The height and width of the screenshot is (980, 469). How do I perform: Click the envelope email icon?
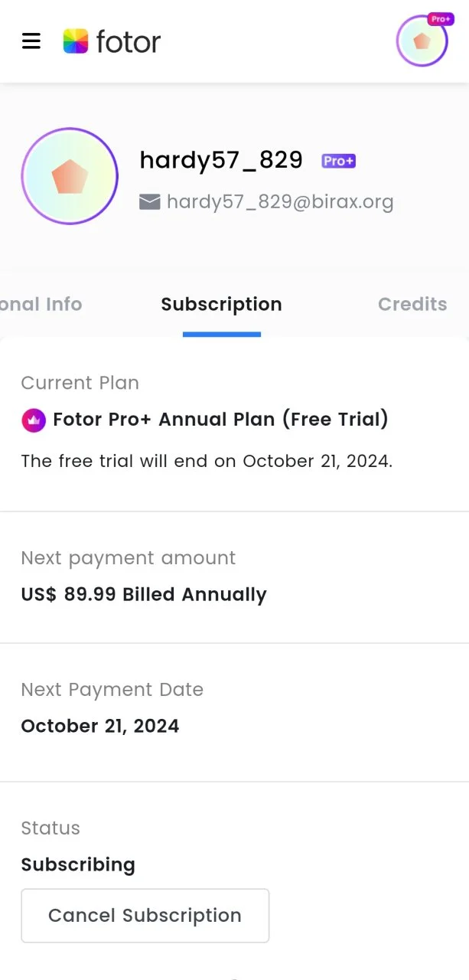[x=149, y=202]
